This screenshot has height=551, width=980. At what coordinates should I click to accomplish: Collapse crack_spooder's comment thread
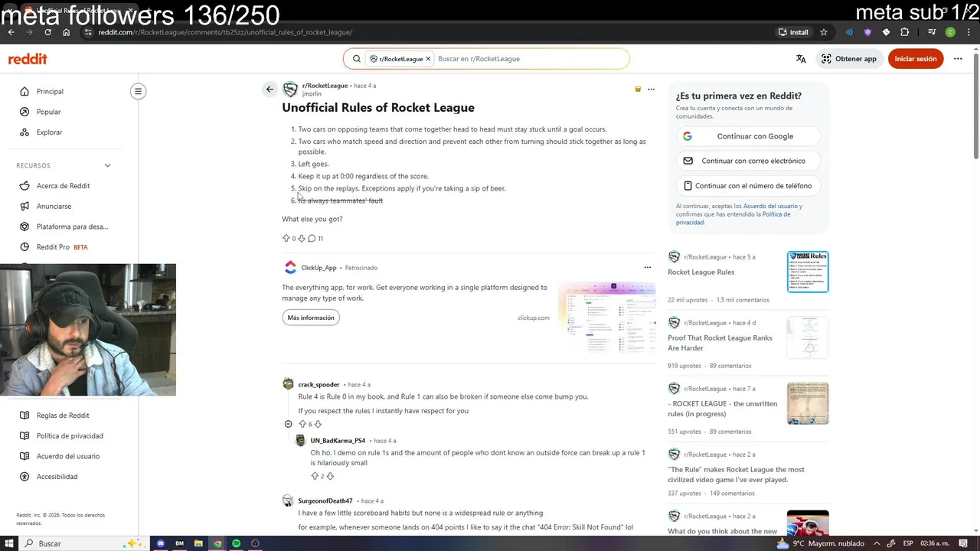tap(288, 424)
